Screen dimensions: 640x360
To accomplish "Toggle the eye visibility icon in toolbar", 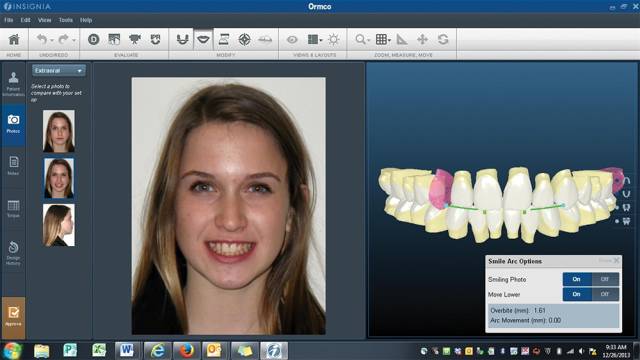I will 292,40.
